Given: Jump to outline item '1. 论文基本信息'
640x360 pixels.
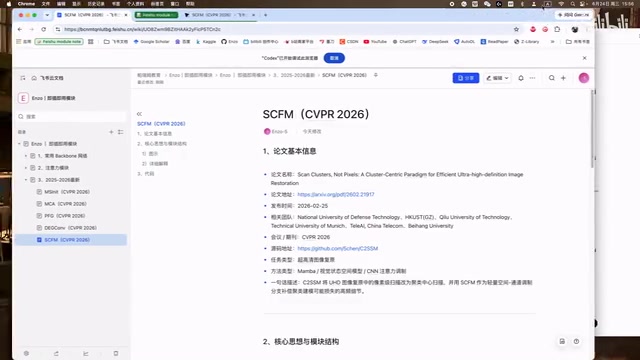Looking at the screenshot, I should (154, 134).
